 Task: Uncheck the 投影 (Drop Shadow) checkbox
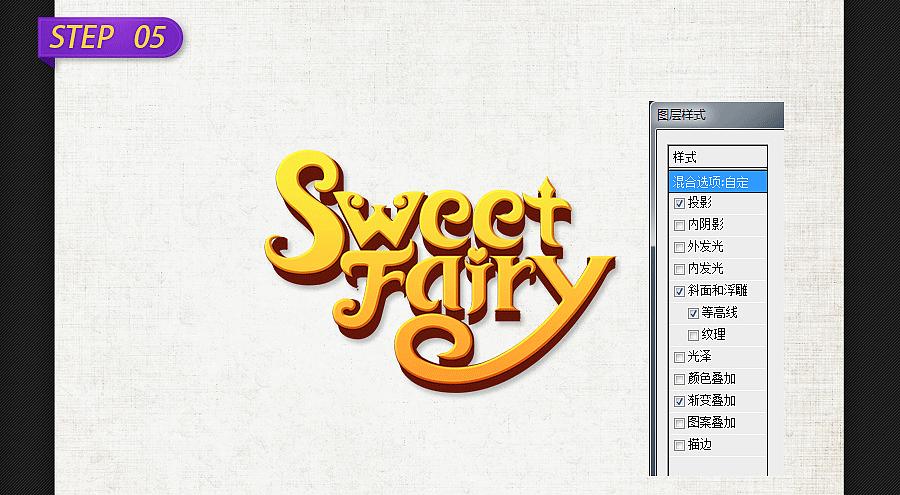point(680,203)
